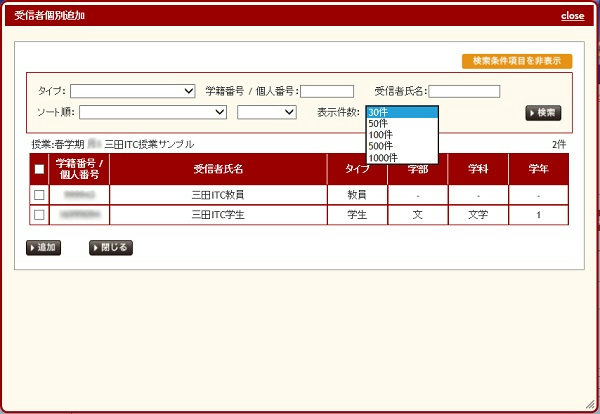
Task: Select 30件 from display count list
Action: (x=401, y=112)
